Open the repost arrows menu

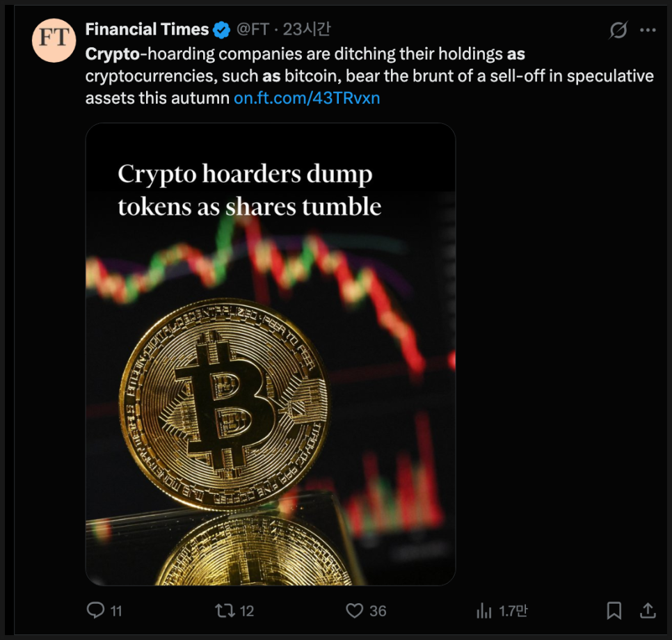click(x=224, y=610)
